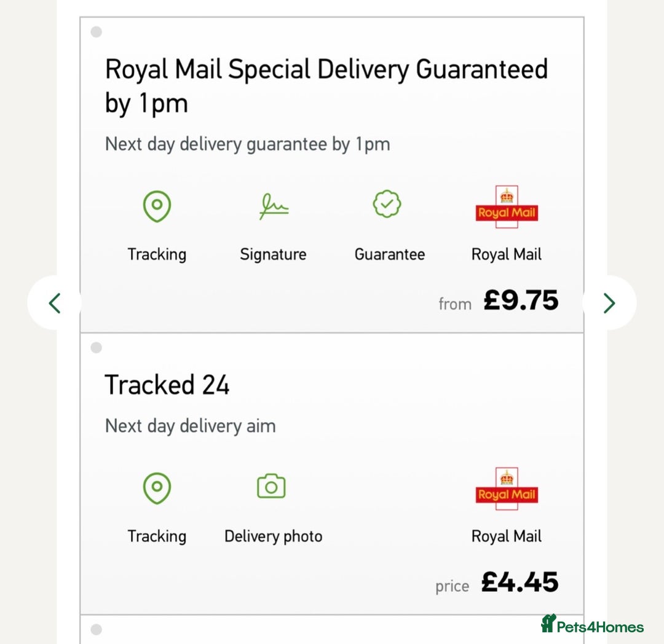
Task: Click the Delivery photo camera icon
Action: [271, 486]
